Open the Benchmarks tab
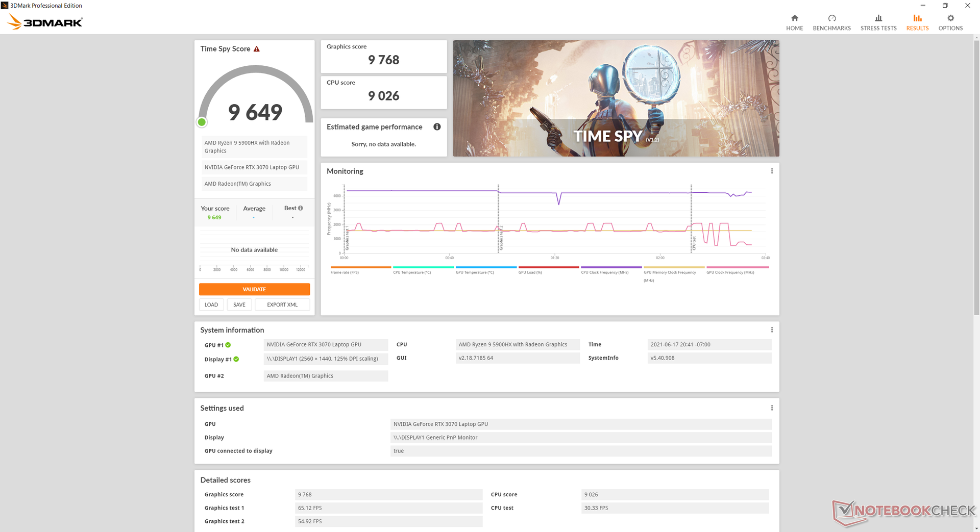Screen dimensions: 980x532 pyautogui.click(x=831, y=22)
